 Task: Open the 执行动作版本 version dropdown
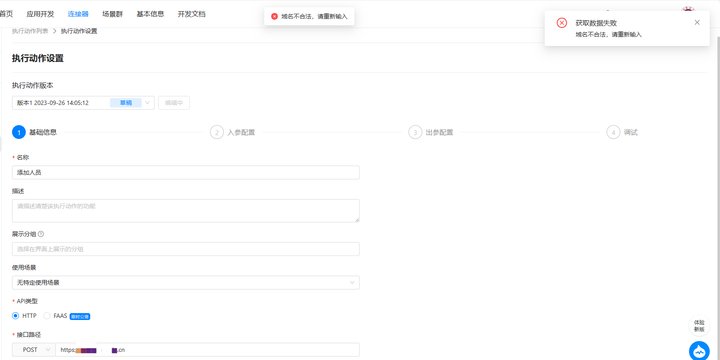(83, 103)
